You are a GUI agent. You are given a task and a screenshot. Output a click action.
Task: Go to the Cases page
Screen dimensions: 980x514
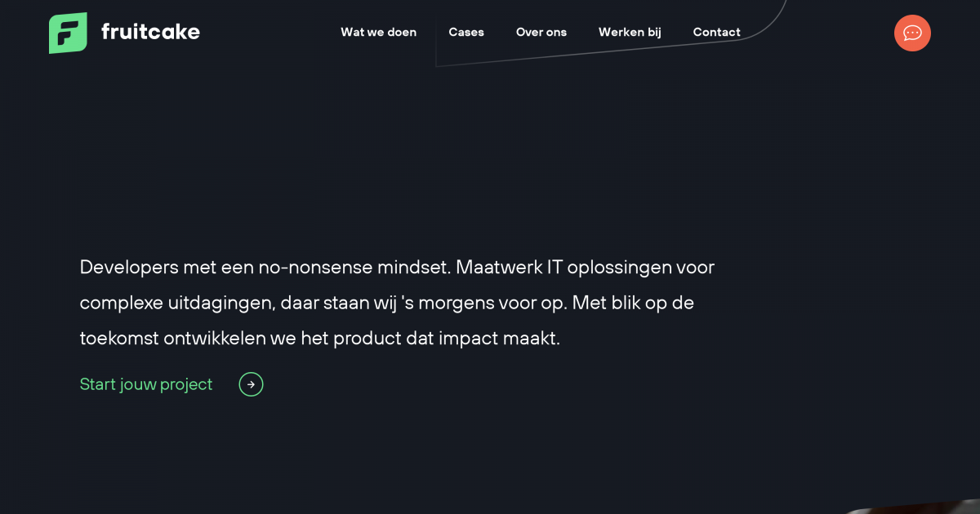(465, 33)
